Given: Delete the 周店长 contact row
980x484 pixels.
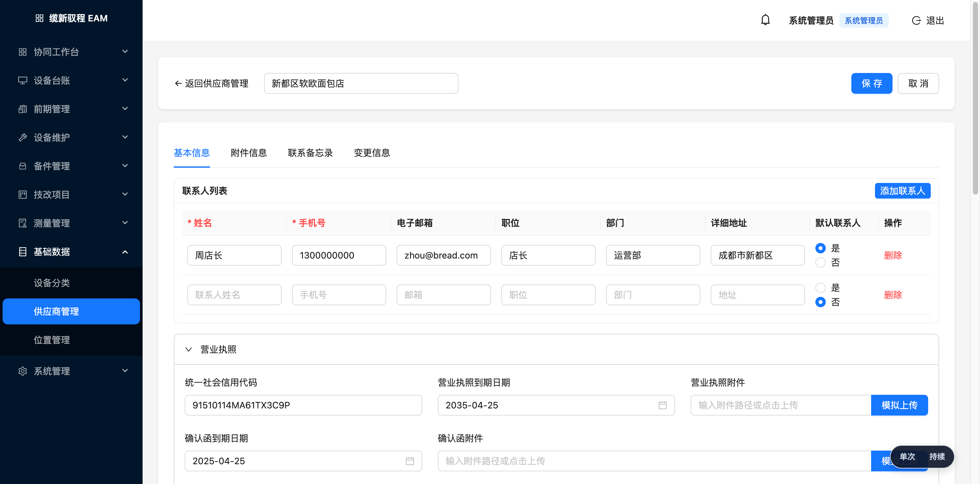Looking at the screenshot, I should tap(893, 256).
